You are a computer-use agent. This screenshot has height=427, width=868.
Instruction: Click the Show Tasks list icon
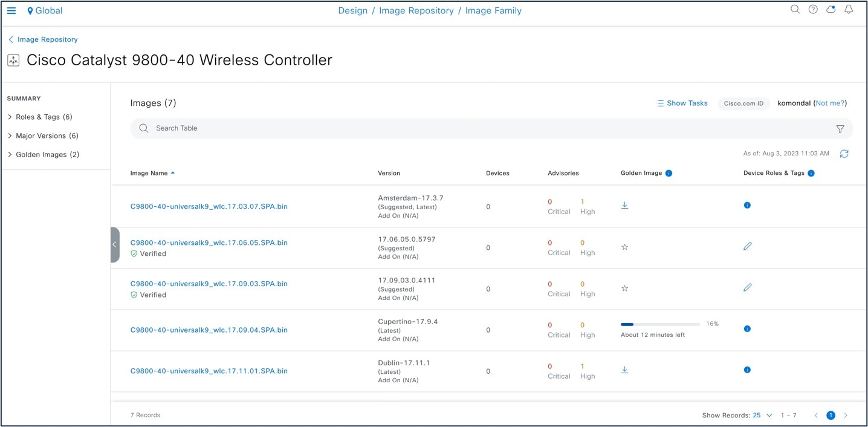click(661, 103)
